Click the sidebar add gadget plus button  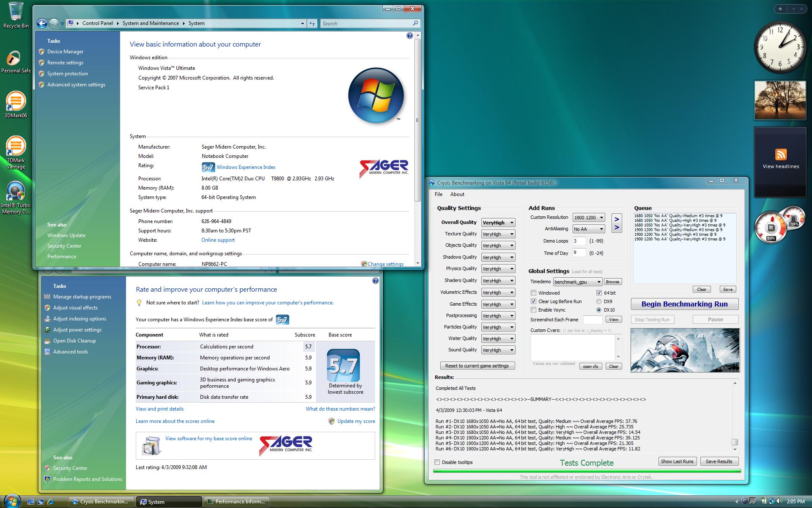click(x=780, y=8)
